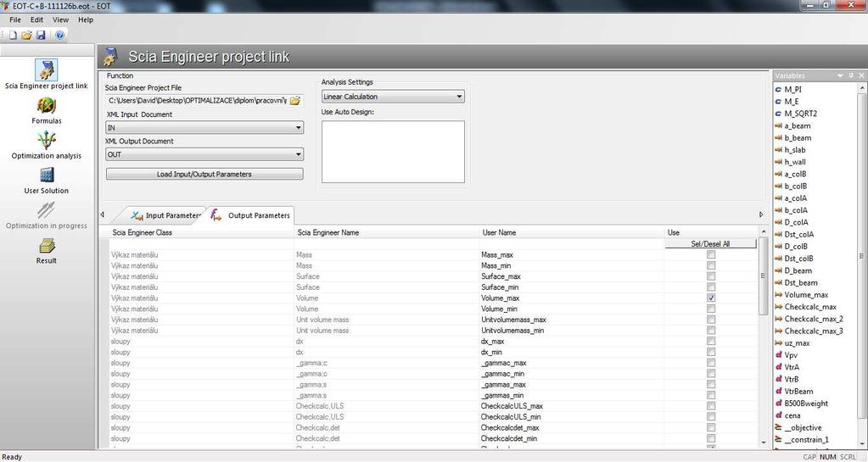Toggle Use checkbox for Mass_max
This screenshot has width=868, height=462.
click(x=711, y=254)
